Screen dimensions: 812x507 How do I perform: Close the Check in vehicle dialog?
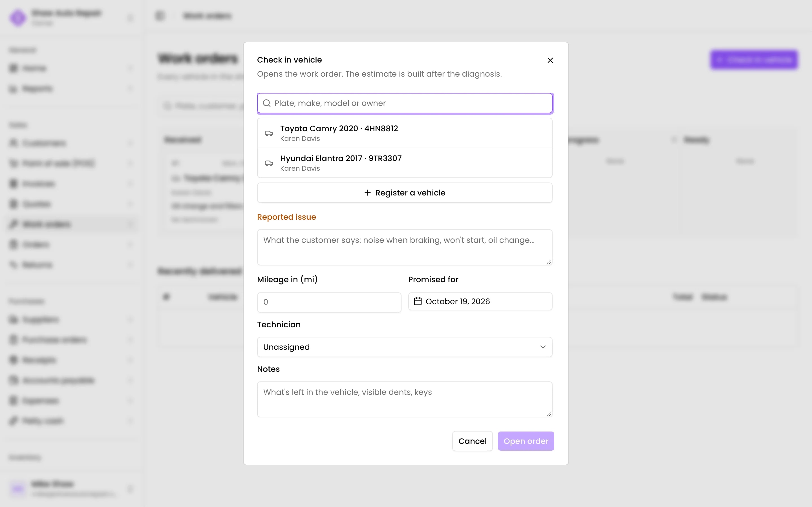tap(550, 60)
